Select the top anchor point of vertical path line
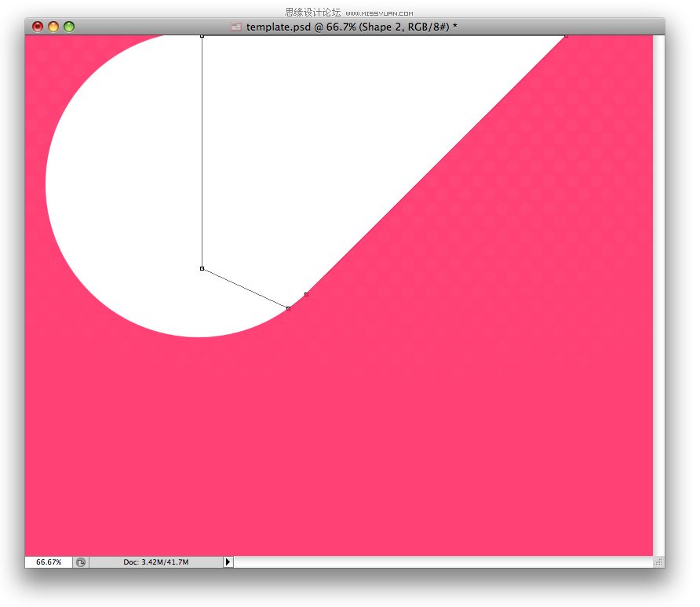Screen dimensions: 700x607 [x=202, y=36]
